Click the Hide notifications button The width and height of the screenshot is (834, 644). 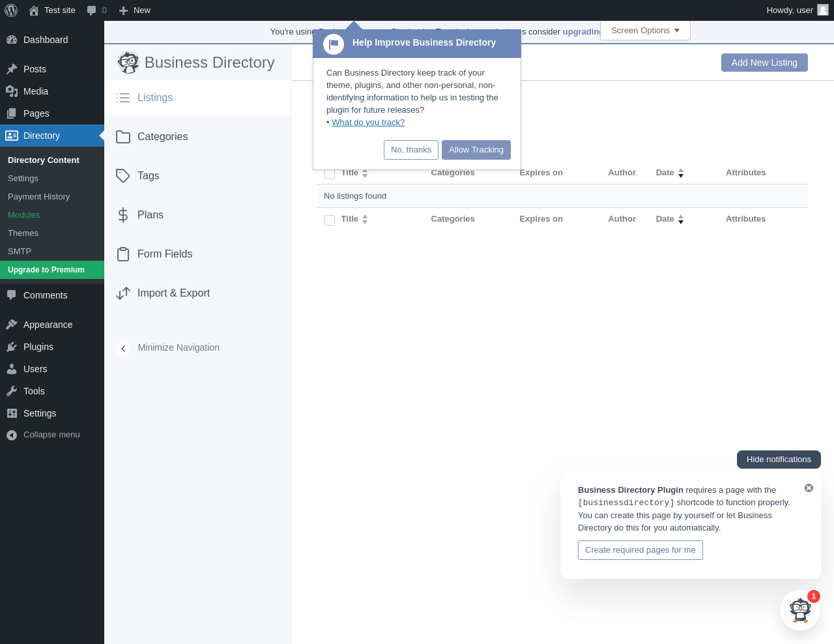coord(779,460)
